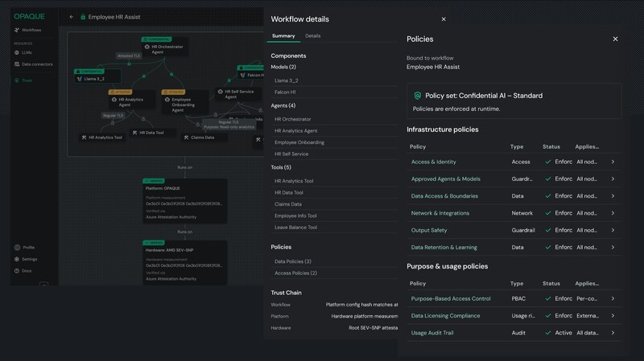Click the Usage Audit Trail active checkmark
Viewport: 644px width, 361px height.
coord(548,333)
